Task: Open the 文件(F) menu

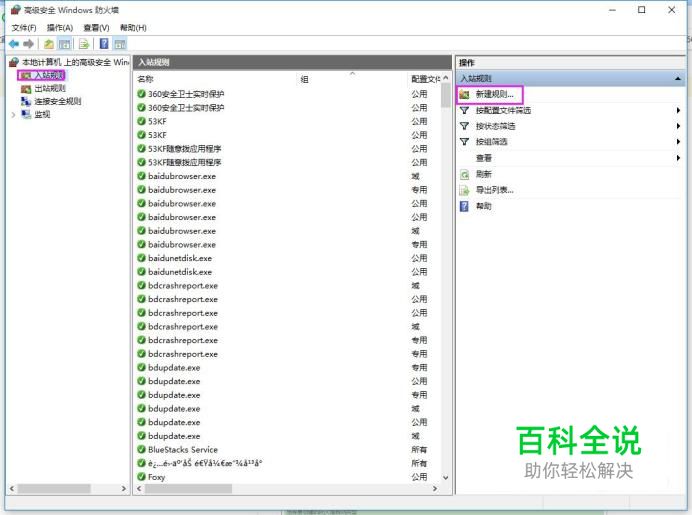Action: [24, 28]
